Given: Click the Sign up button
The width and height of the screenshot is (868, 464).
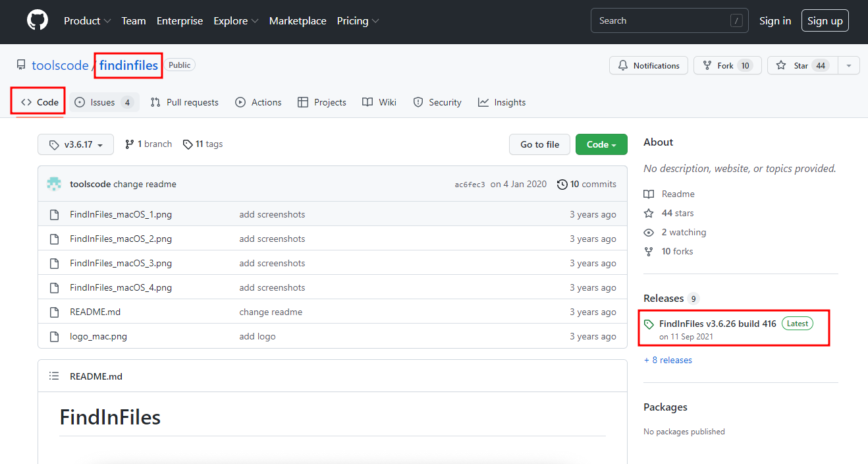Looking at the screenshot, I should pos(825,21).
